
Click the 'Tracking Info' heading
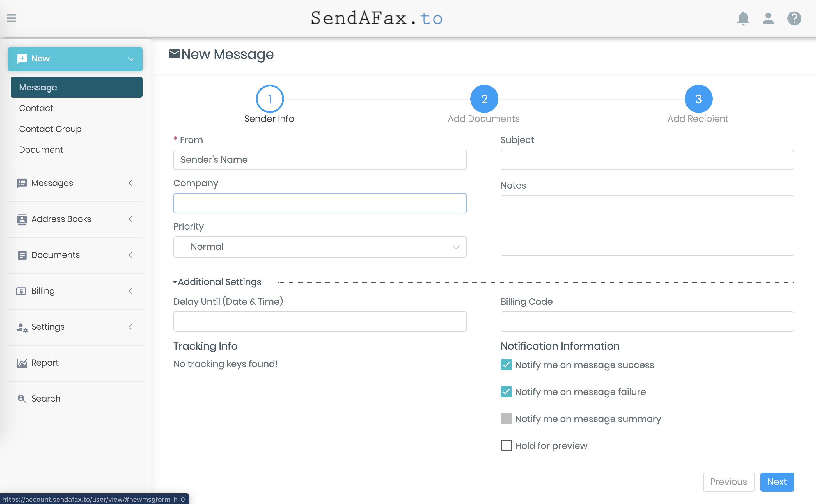205,346
